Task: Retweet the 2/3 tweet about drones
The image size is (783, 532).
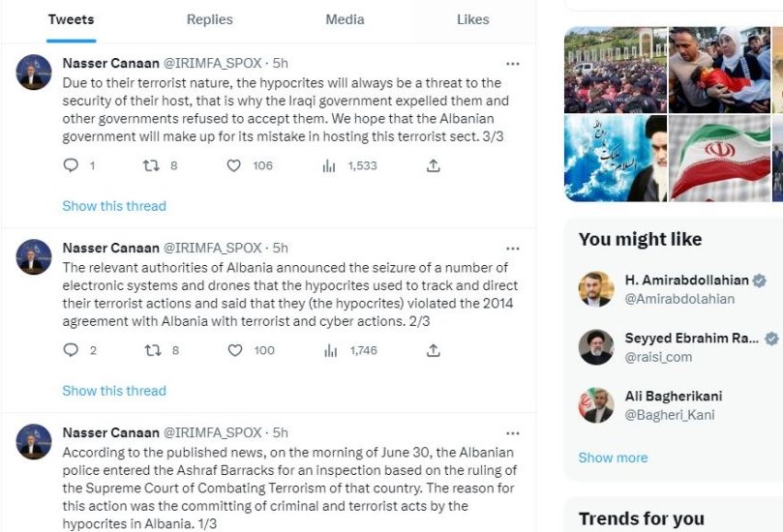Action: (151, 350)
